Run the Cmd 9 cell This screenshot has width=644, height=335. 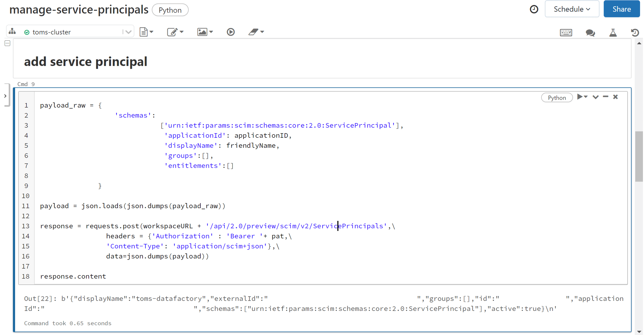580,97
